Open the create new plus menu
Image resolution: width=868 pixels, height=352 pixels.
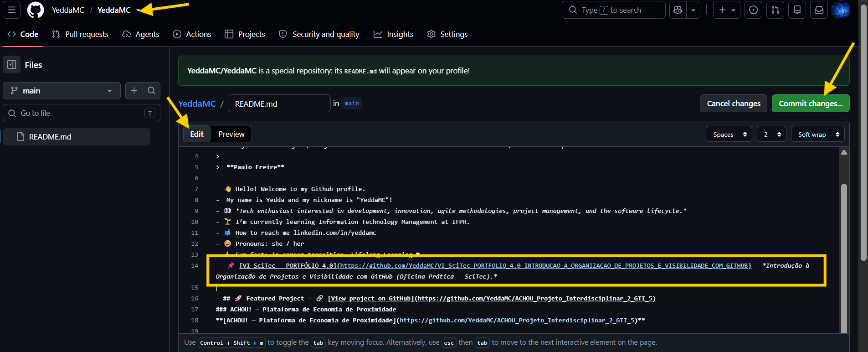(x=727, y=10)
